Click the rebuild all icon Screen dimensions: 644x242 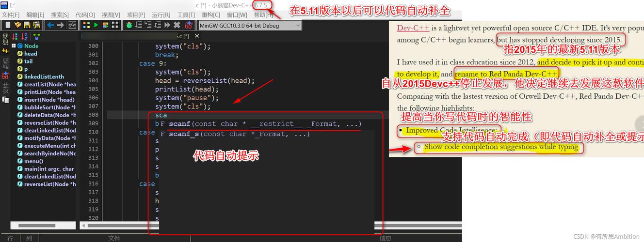tap(115, 25)
